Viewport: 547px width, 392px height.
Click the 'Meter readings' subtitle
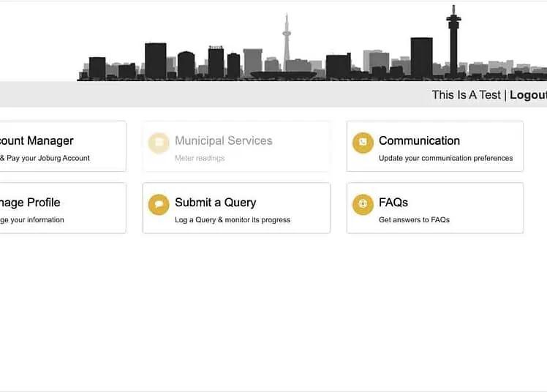click(x=199, y=158)
